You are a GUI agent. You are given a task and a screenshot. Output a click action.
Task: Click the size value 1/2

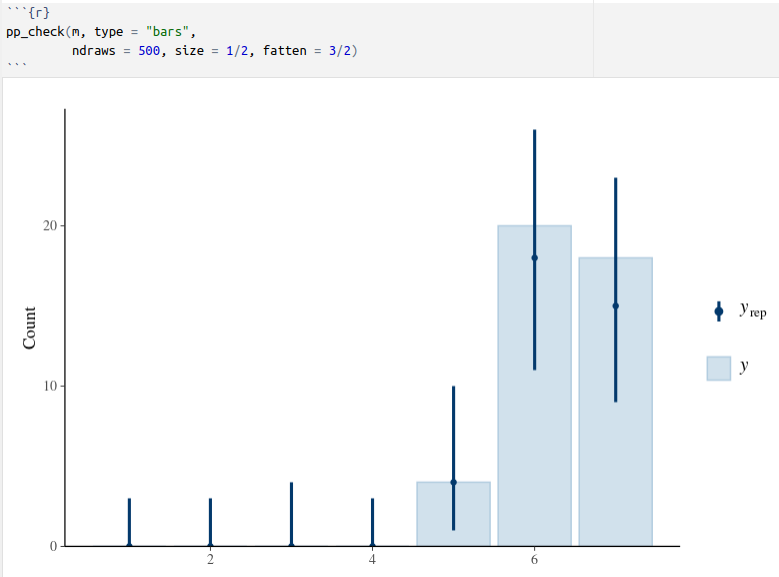click(x=237, y=51)
